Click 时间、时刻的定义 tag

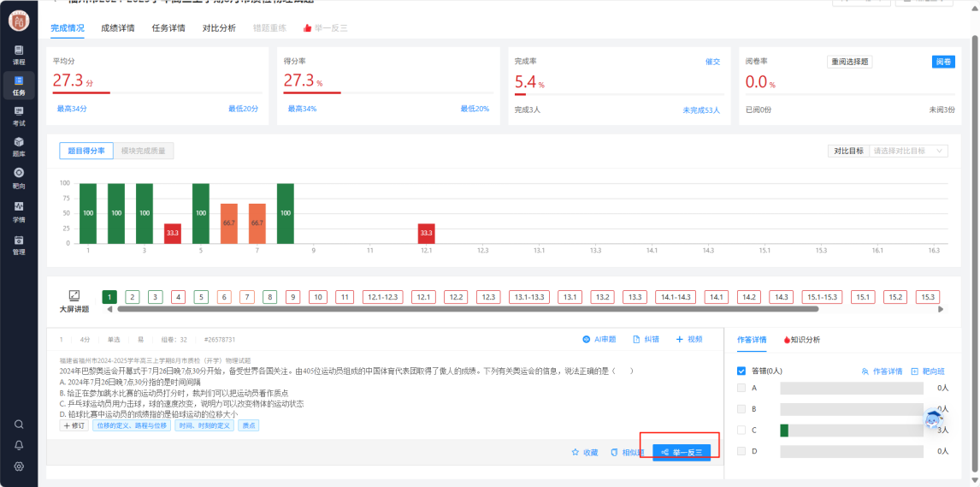point(204,425)
